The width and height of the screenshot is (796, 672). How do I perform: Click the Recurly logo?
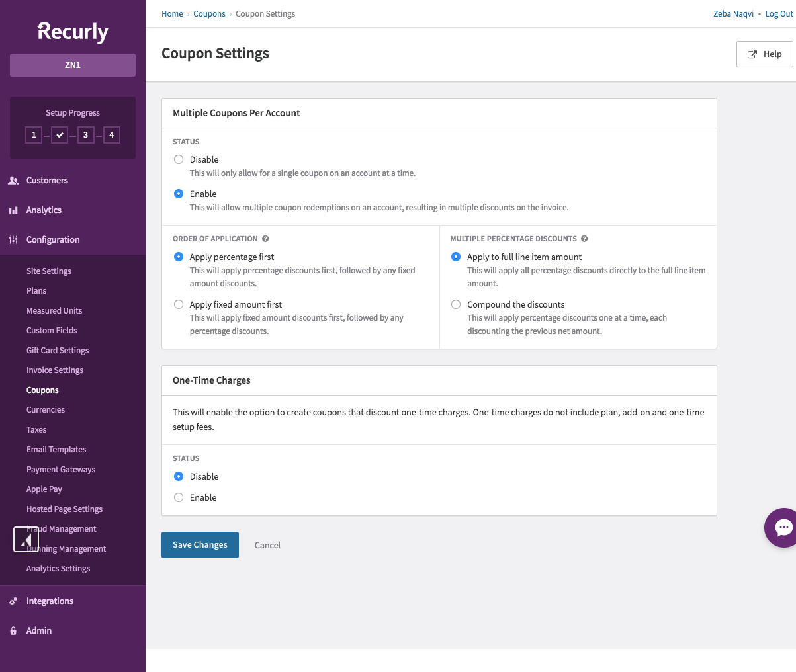click(73, 32)
